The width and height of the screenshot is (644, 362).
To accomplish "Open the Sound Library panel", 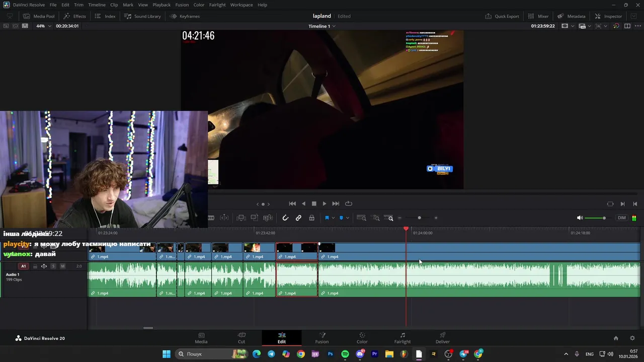I will 142,16.
